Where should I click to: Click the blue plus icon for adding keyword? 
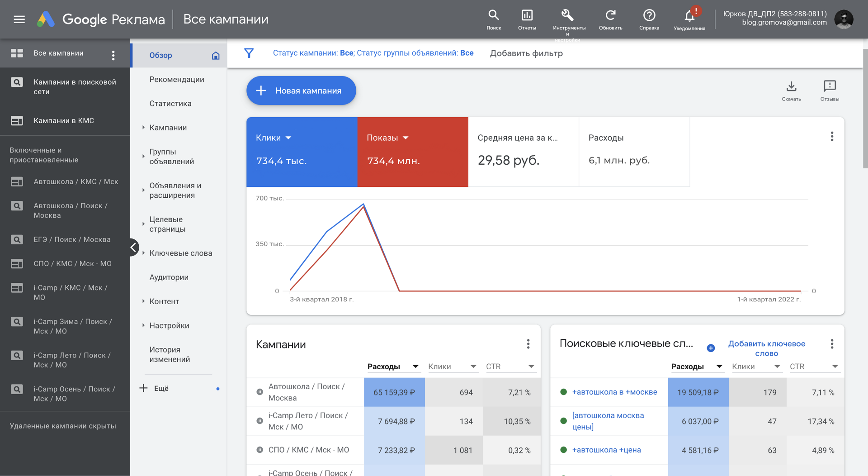[x=711, y=348]
